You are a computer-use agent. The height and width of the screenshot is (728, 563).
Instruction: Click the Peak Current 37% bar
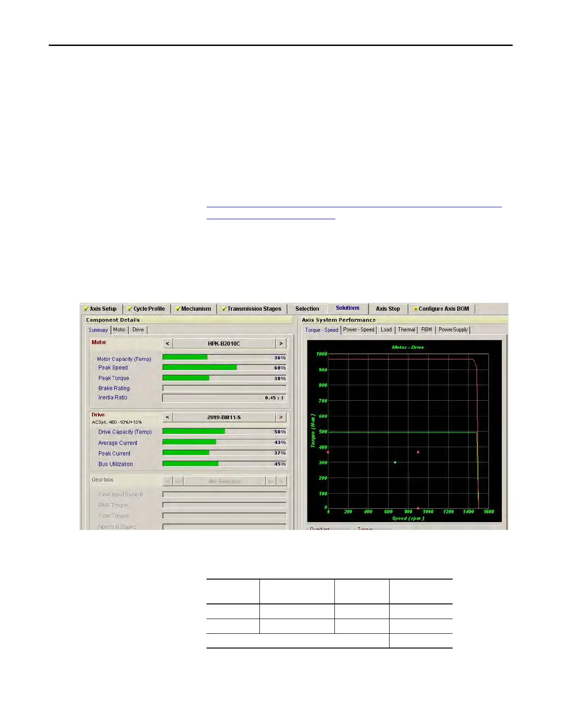[x=224, y=453]
